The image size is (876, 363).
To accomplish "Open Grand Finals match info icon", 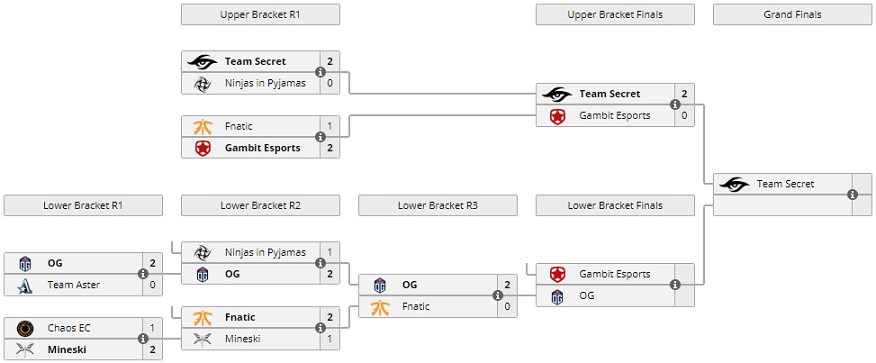I will click(x=852, y=194).
